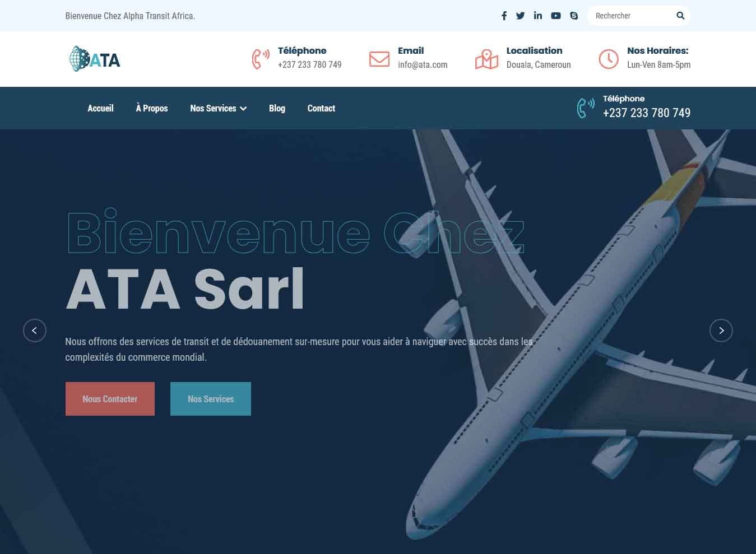
Task: Open the LinkedIn social icon
Action: 538,15
